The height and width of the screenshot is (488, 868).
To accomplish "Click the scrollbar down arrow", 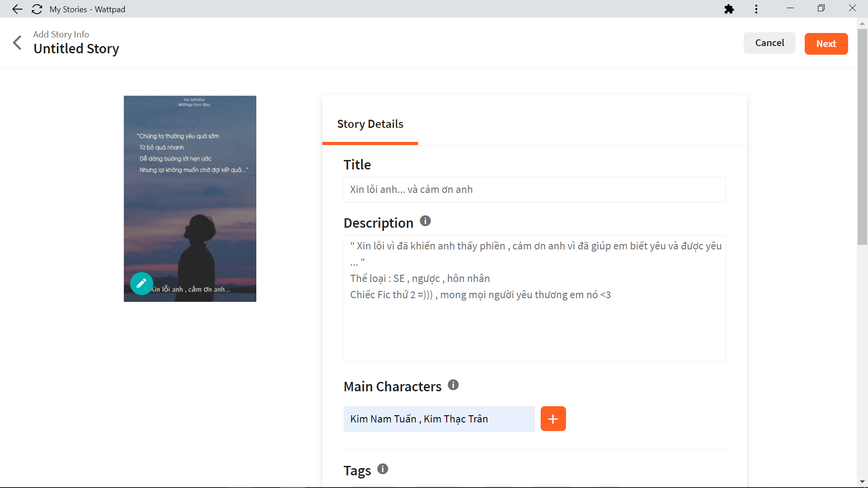I will point(863,482).
